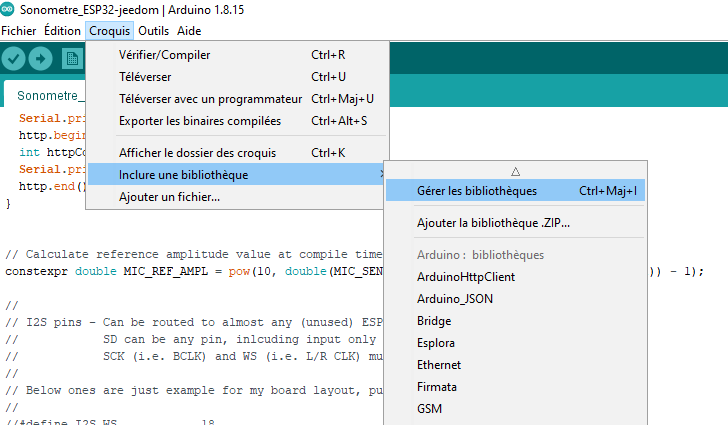Viewport: 728px width, 425px height.
Task: Open the Outils menu
Action: coord(153,31)
